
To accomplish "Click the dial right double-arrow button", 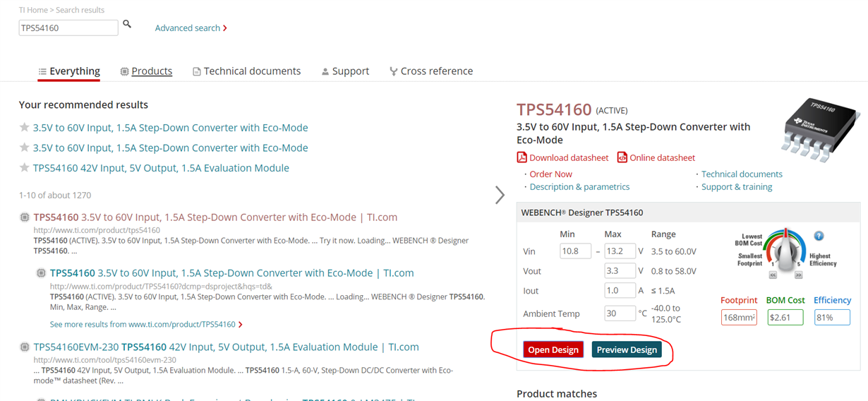I will click(x=798, y=275).
